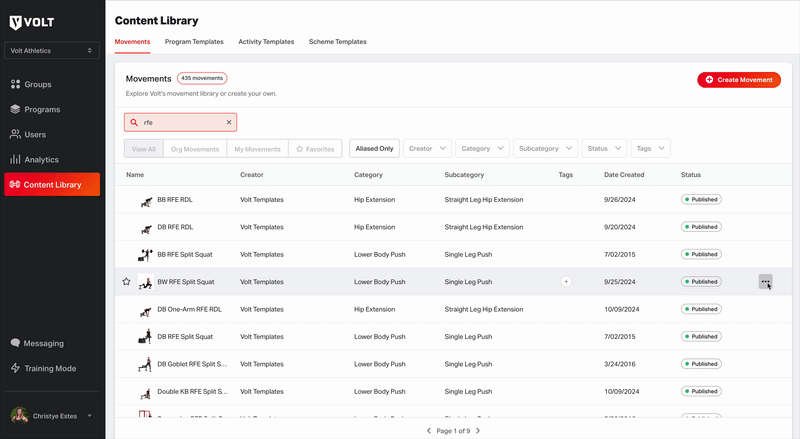This screenshot has width=800, height=439.
Task: Open the Groups sidebar section
Action: tap(31, 84)
